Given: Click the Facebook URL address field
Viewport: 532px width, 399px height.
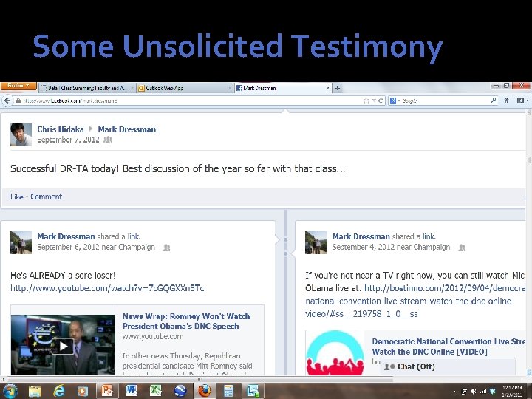Looking at the screenshot, I should [190, 100].
